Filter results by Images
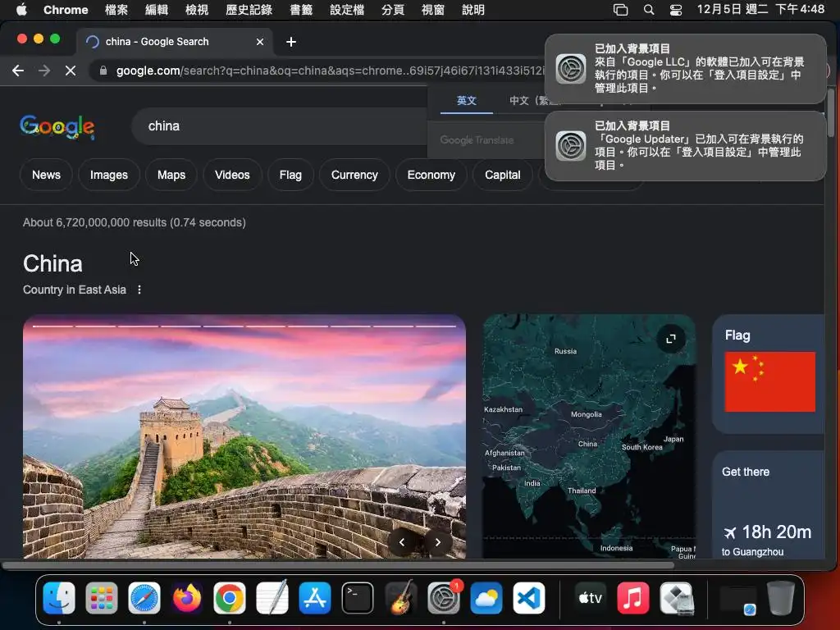840x630 pixels. pos(109,175)
